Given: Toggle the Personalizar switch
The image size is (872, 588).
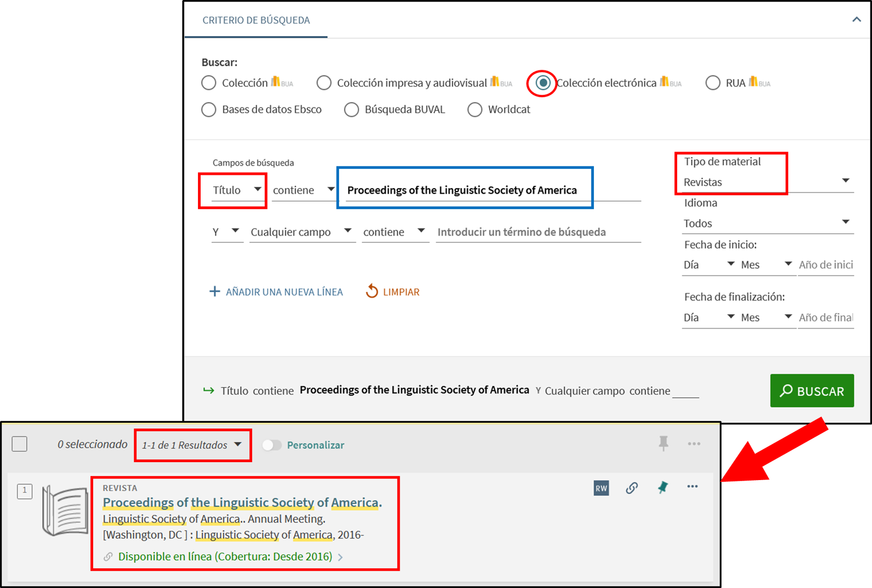Looking at the screenshot, I should click(272, 445).
